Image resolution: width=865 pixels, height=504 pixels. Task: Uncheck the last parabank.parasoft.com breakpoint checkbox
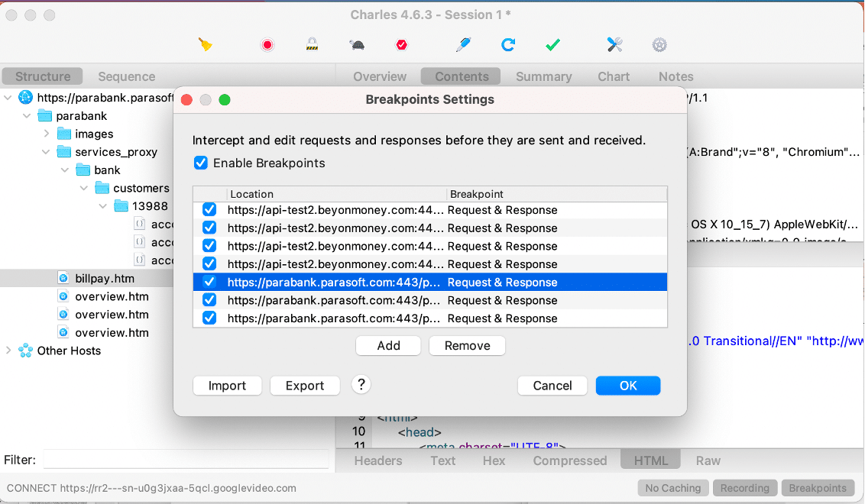[209, 318]
